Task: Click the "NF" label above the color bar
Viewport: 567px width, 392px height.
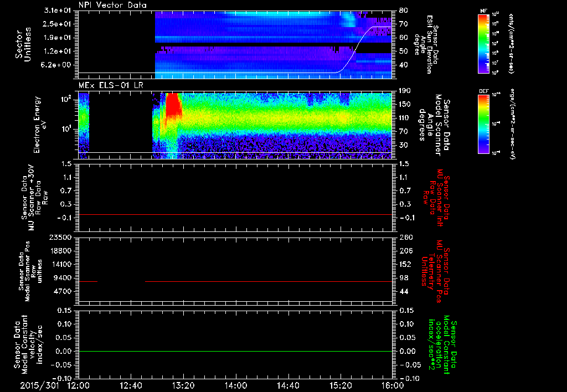Action: tap(484, 11)
